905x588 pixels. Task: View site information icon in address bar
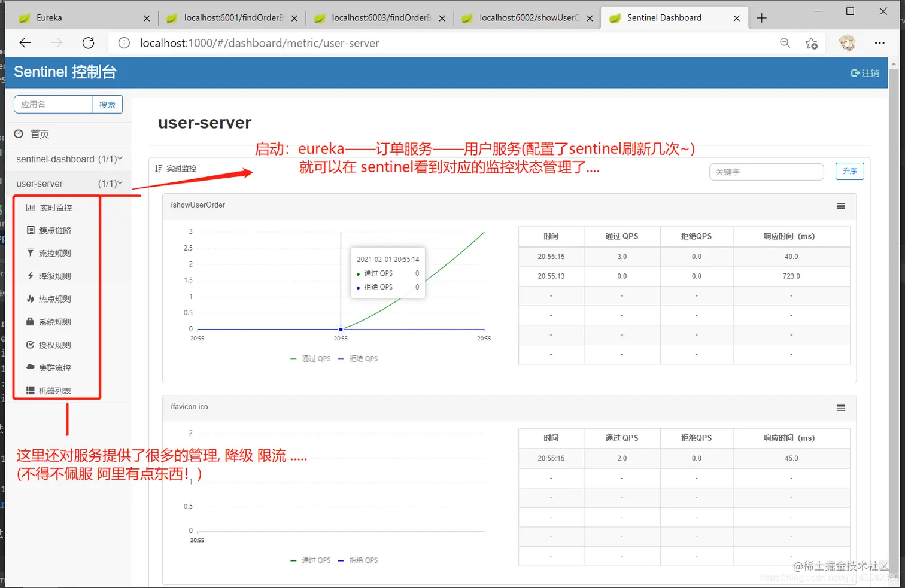pyautogui.click(x=124, y=43)
